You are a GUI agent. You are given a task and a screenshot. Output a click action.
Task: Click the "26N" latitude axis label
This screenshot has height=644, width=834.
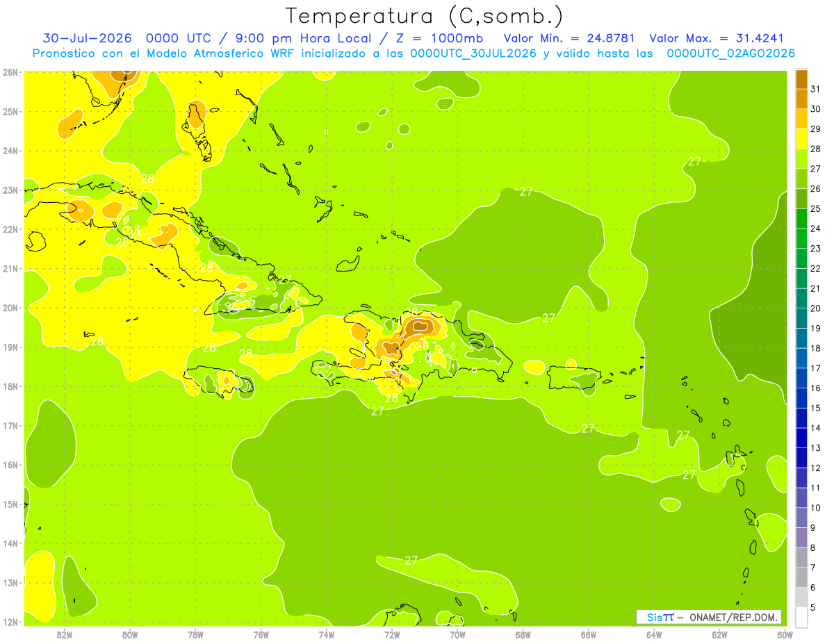[x=10, y=72]
